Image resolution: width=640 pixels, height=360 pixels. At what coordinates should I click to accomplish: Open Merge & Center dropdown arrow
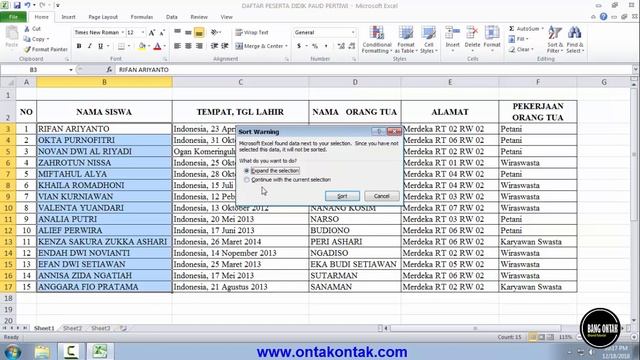click(287, 46)
